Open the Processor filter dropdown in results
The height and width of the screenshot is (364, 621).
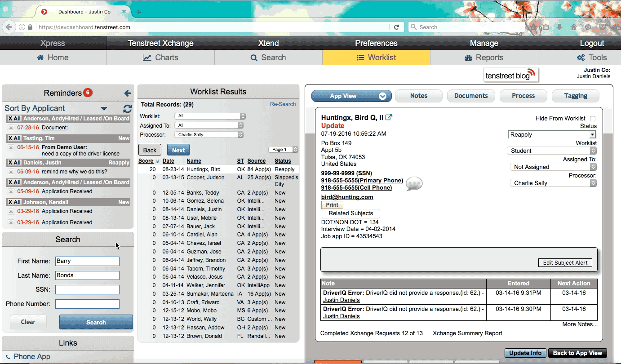pos(210,134)
